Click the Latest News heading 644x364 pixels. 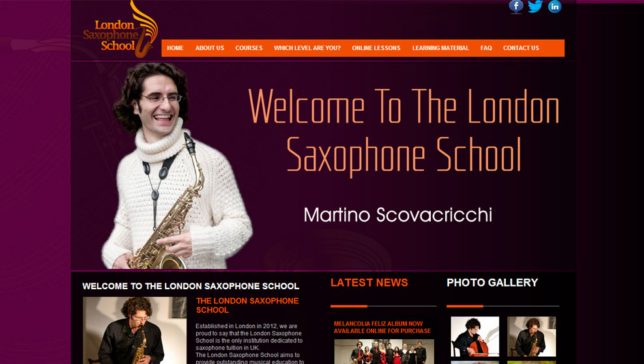point(369,283)
